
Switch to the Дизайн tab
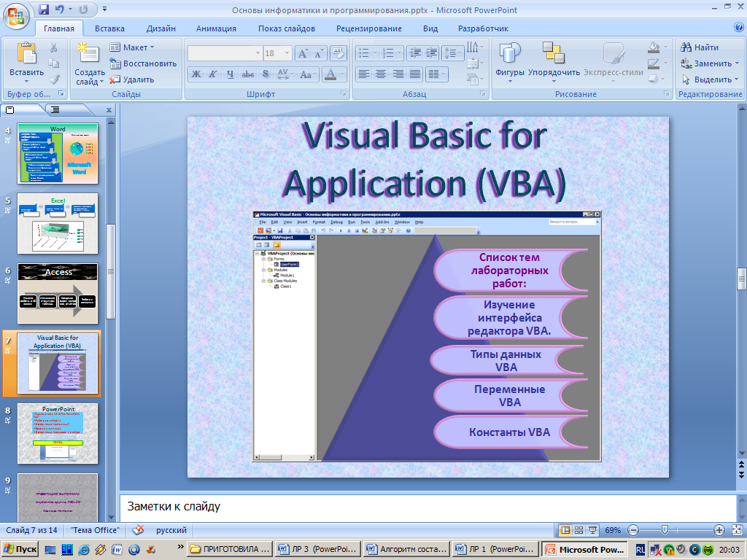coord(161,28)
